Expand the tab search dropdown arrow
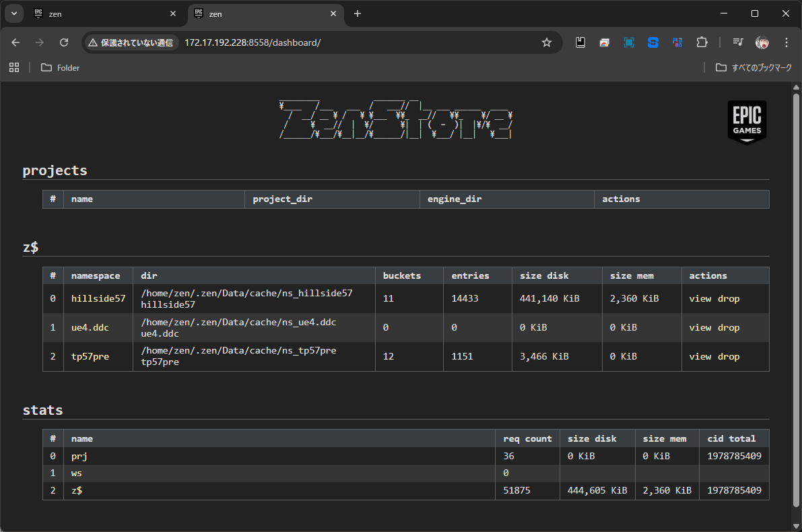The width and height of the screenshot is (802, 532). [13, 13]
